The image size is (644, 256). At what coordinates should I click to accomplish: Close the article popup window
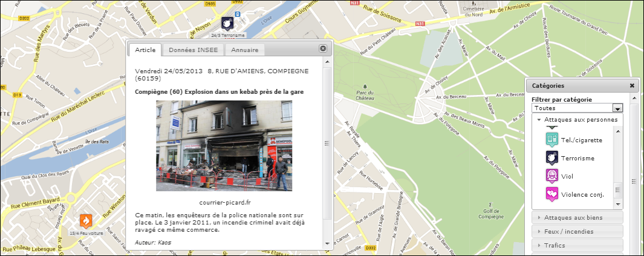(x=323, y=48)
